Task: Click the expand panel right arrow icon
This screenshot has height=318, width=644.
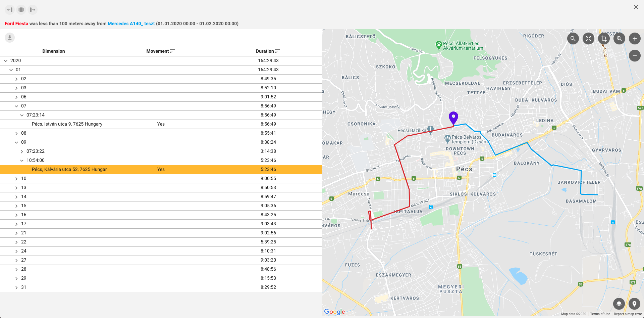Action: coord(33,10)
